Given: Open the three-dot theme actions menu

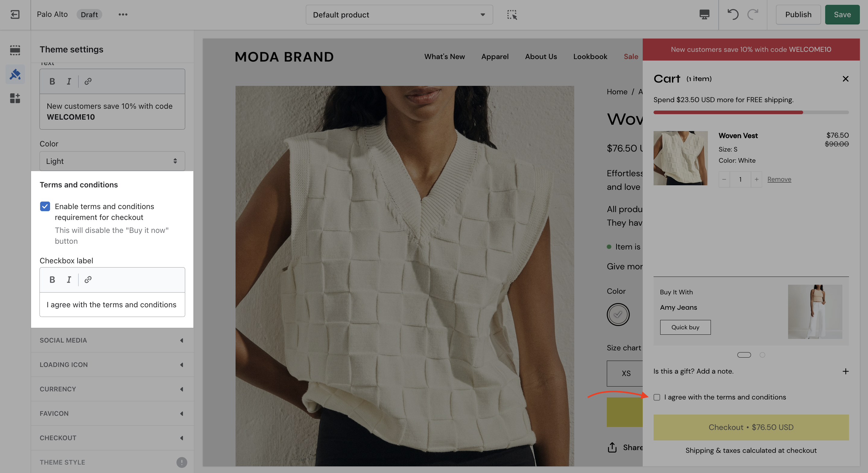Looking at the screenshot, I should pyautogui.click(x=123, y=14).
